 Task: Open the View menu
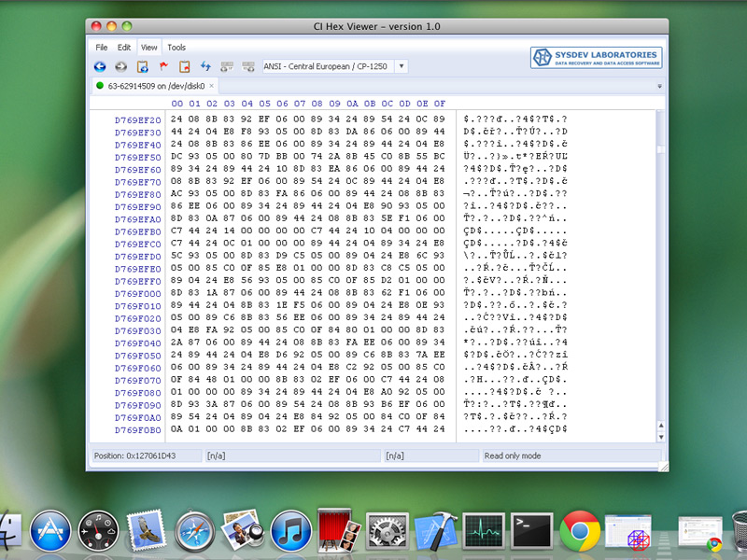coord(148,47)
